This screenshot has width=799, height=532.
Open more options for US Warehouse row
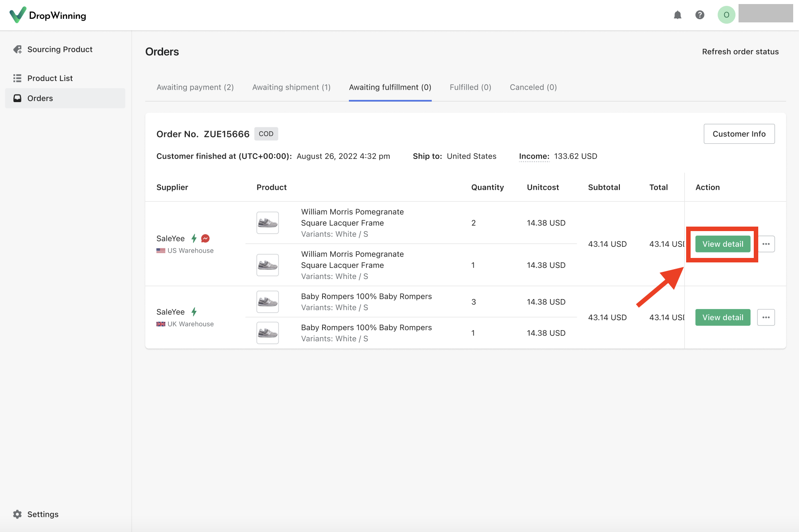tap(766, 244)
